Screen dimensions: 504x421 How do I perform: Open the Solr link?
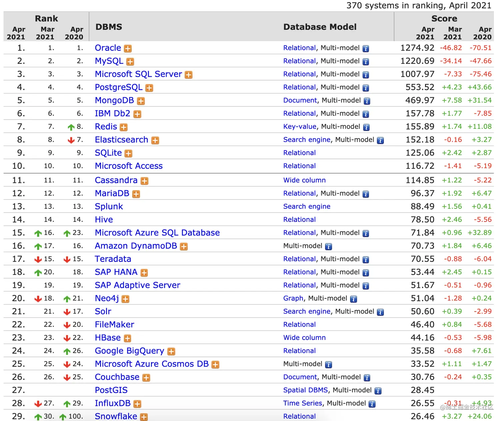(x=103, y=311)
